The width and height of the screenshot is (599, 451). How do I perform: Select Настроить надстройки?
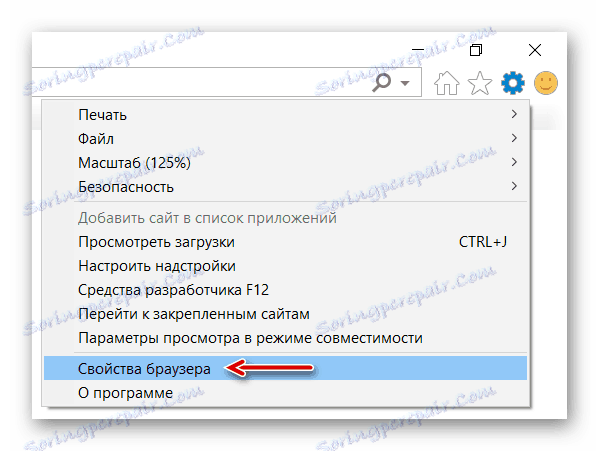click(285, 266)
